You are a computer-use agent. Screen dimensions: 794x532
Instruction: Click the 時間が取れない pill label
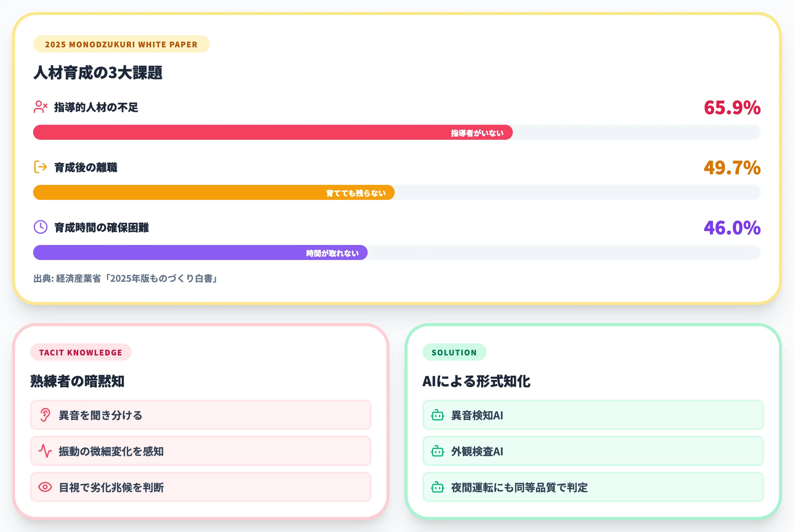332,252
